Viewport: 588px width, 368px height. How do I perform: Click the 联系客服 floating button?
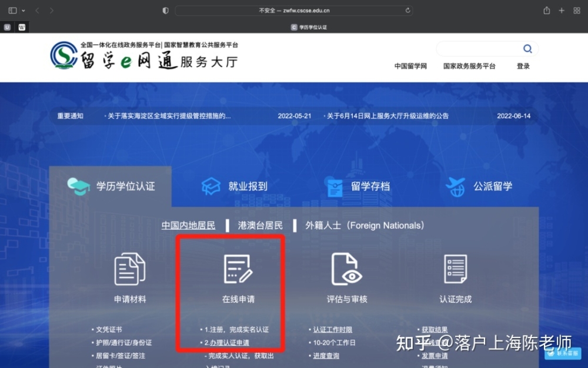563,353
